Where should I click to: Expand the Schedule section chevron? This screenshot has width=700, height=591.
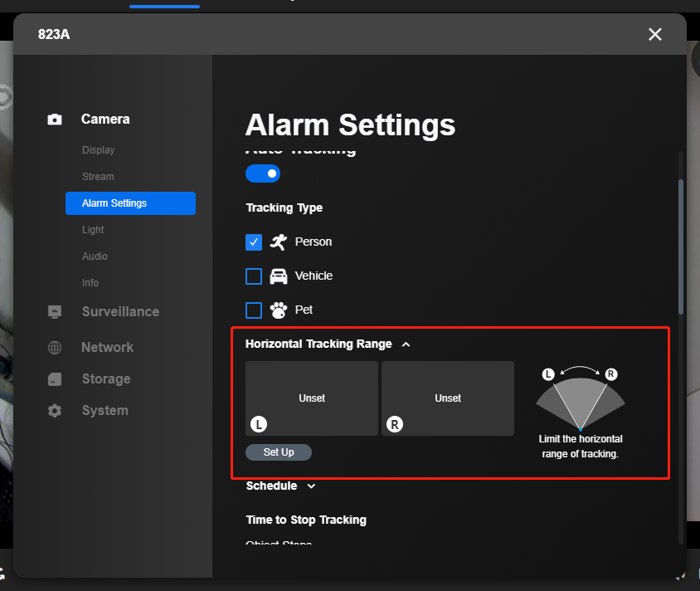click(x=311, y=486)
